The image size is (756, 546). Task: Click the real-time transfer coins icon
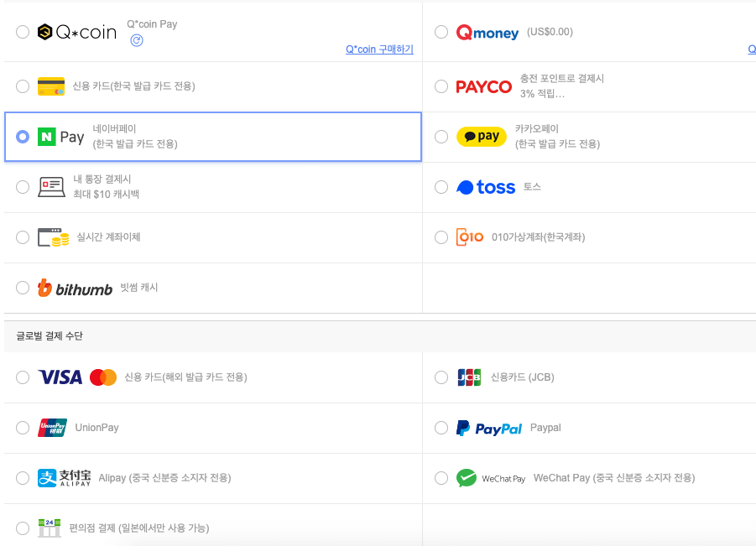(54, 237)
